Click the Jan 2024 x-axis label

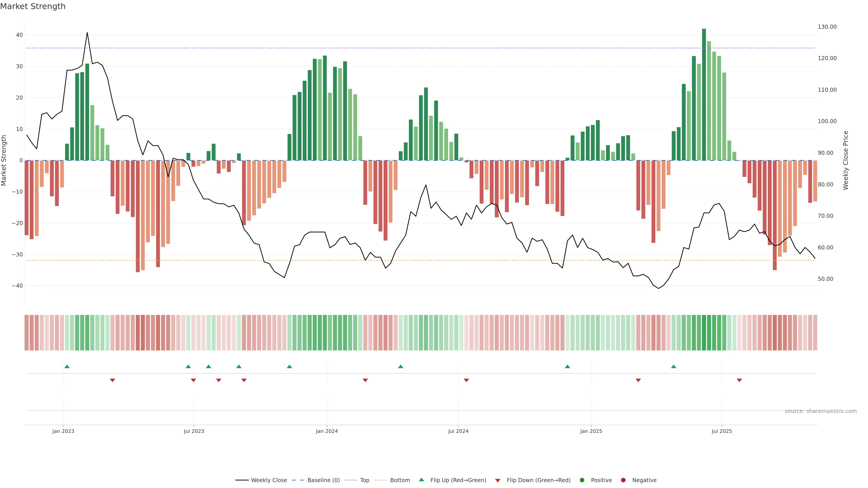coord(326,431)
